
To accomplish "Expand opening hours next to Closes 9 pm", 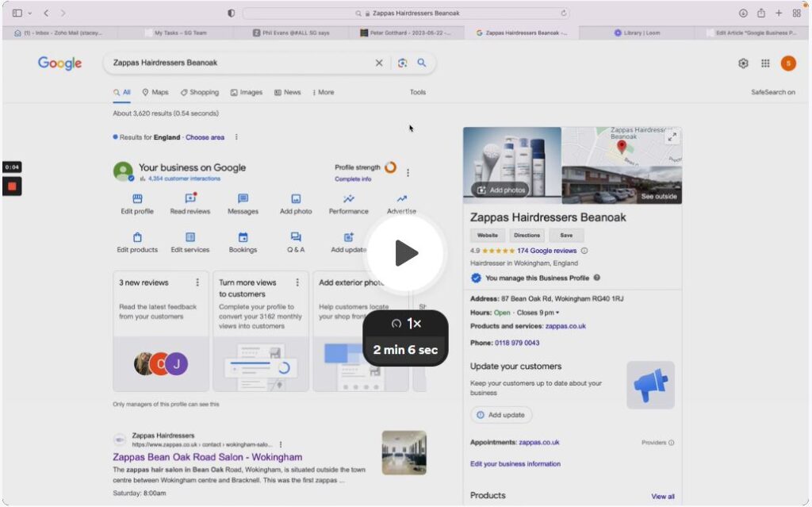I will point(557,313).
